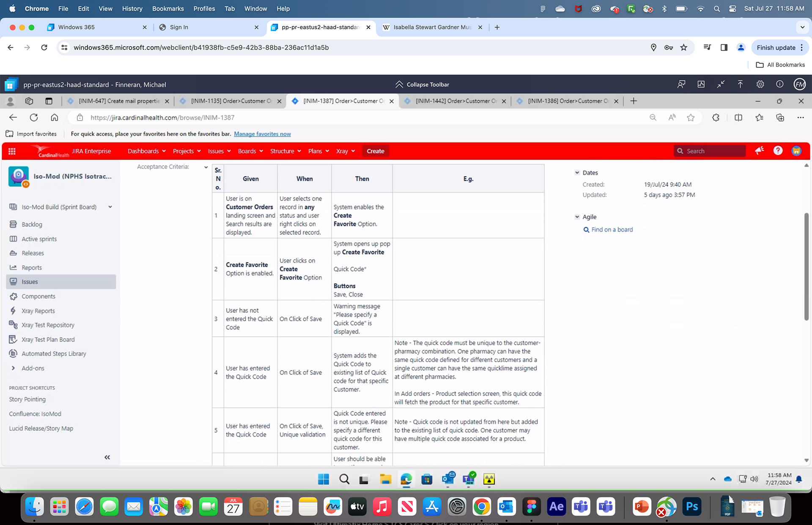Open the Iso-Mod Build sprint board dropdown
The width and height of the screenshot is (812, 525).
tap(110, 207)
